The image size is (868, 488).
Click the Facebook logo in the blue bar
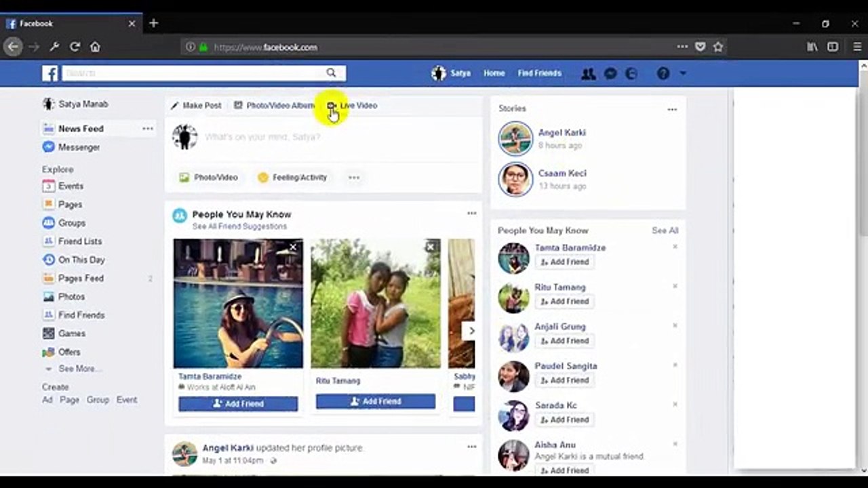(50, 73)
